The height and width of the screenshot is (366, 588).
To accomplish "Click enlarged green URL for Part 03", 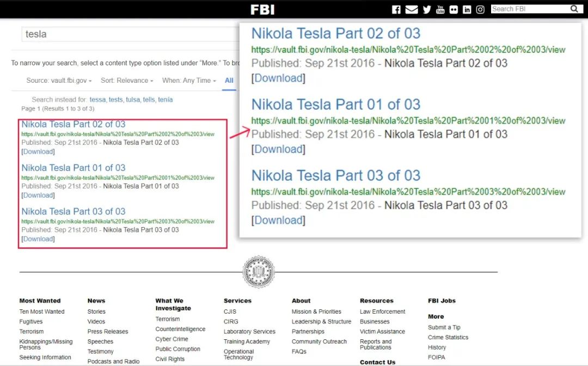I will pyautogui.click(x=408, y=192).
